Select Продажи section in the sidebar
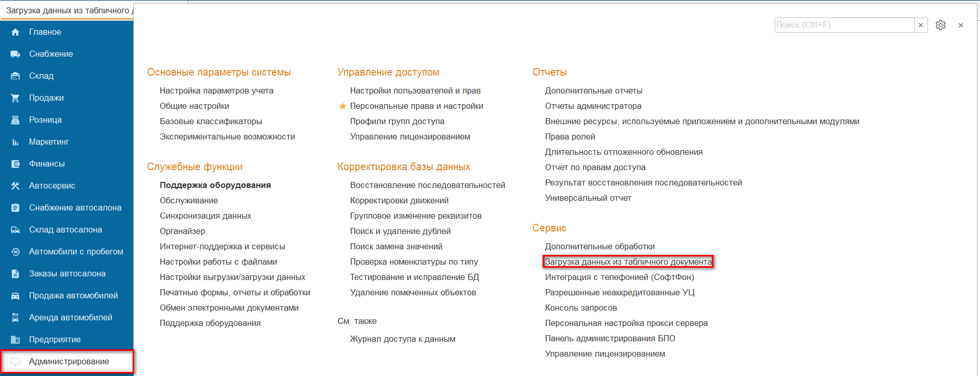 (x=46, y=98)
